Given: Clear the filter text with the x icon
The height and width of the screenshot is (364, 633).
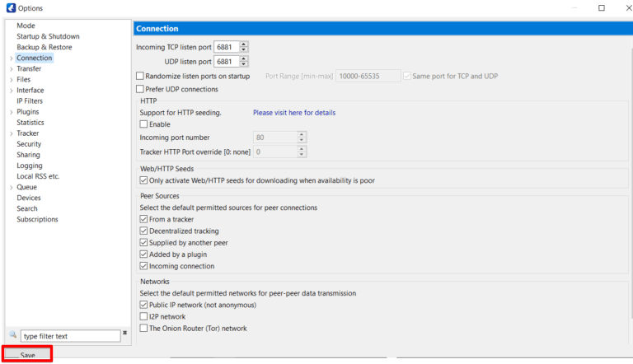Looking at the screenshot, I should pyautogui.click(x=124, y=333).
